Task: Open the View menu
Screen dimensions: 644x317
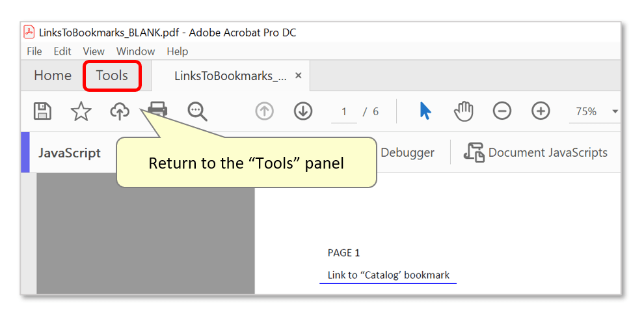Action: (94, 51)
